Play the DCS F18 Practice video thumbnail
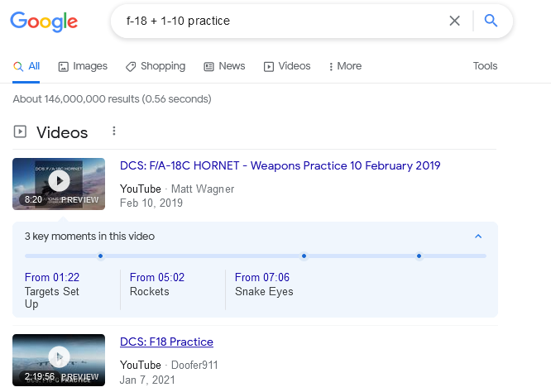The image size is (551, 392). pos(59,357)
